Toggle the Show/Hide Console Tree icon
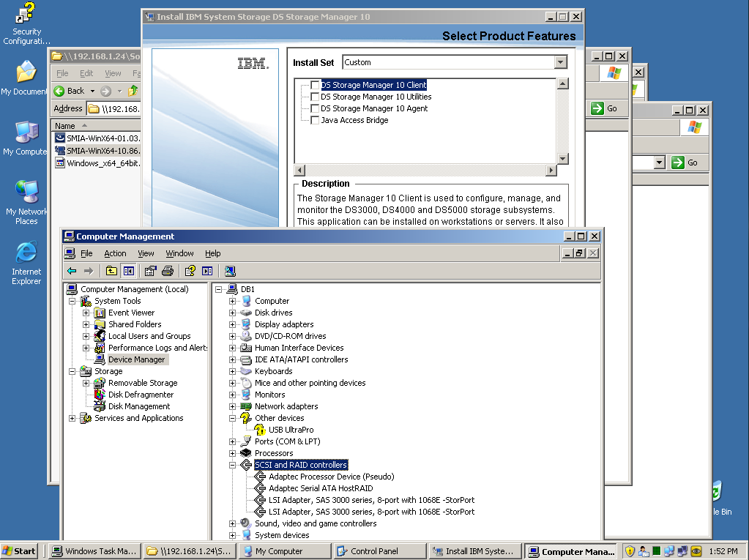749x560 pixels. (129, 271)
